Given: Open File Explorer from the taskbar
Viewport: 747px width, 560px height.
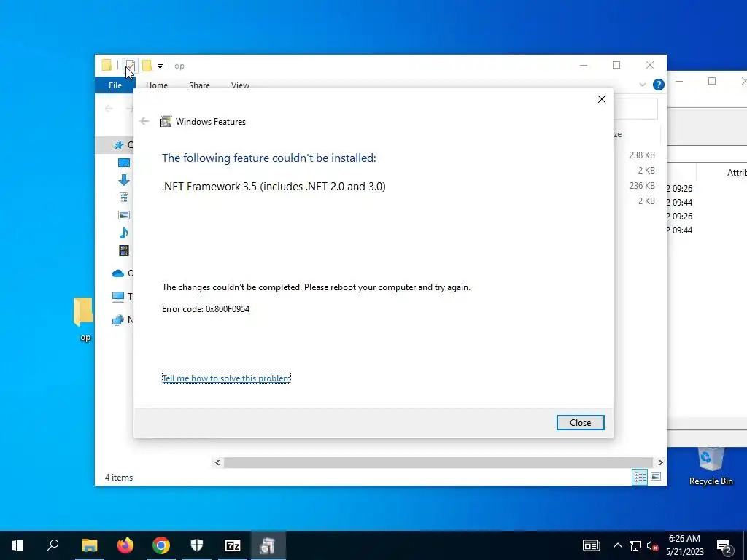Looking at the screenshot, I should click(x=89, y=545).
